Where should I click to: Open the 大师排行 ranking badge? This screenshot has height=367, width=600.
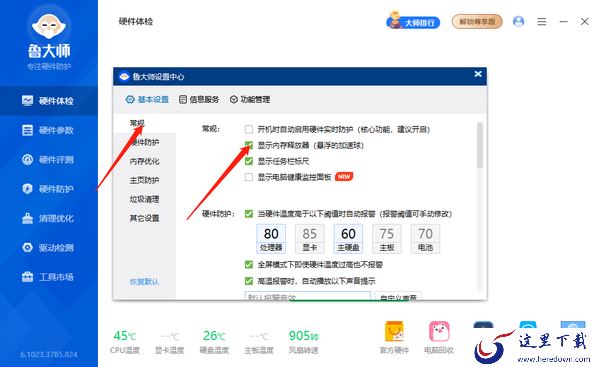[413, 22]
